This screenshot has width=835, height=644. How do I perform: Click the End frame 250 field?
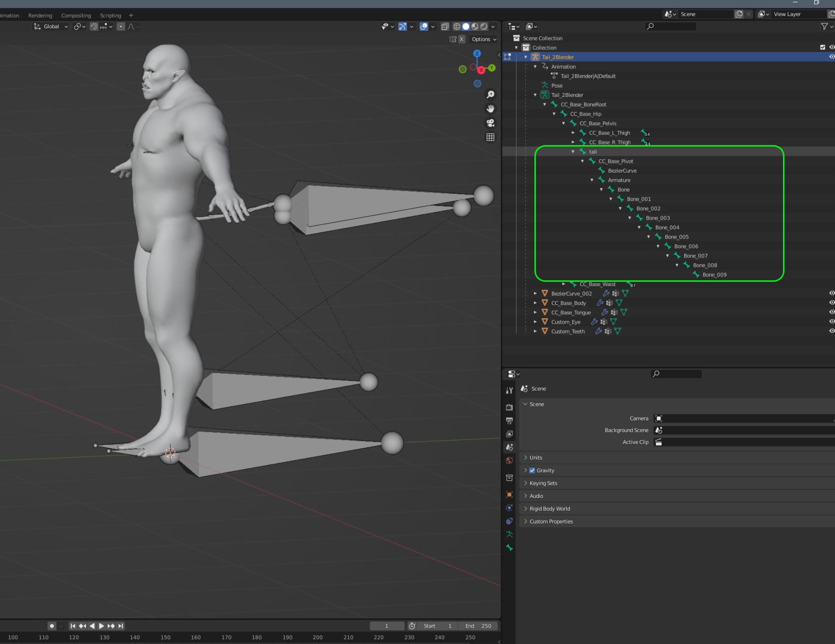478,626
